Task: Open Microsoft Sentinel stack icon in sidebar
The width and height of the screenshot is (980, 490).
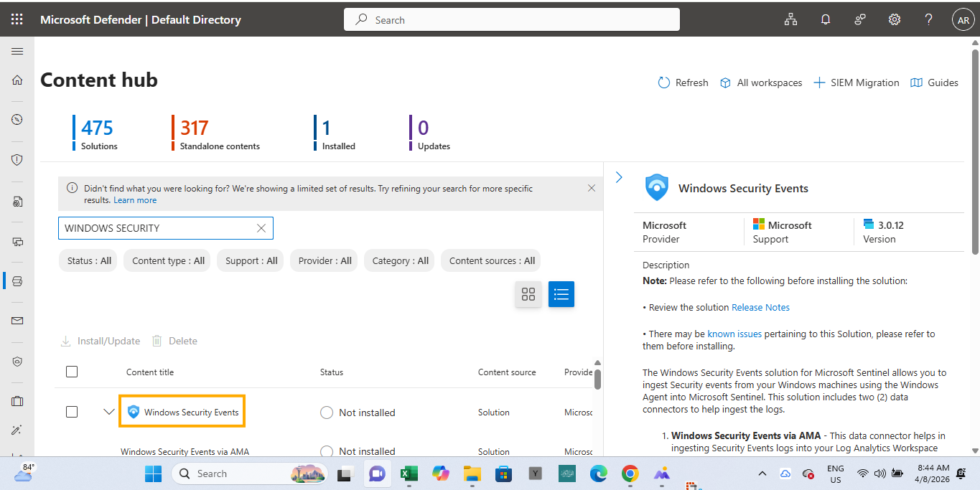Action: pyautogui.click(x=17, y=281)
